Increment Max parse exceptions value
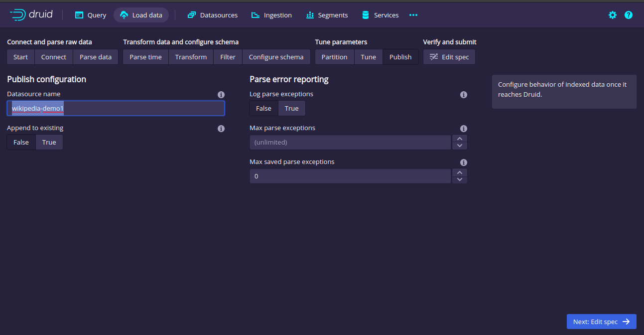 coord(460,139)
